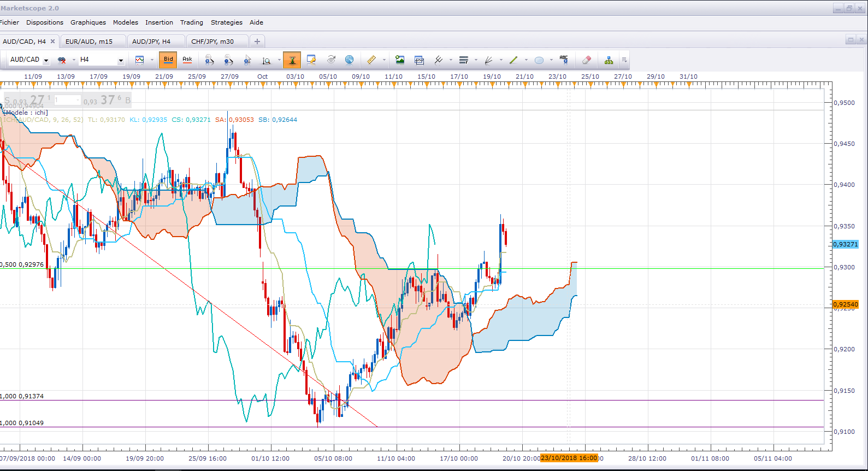Viewport: 868px width, 471px height.
Task: Add a new chart tab with plus button
Action: (257, 42)
